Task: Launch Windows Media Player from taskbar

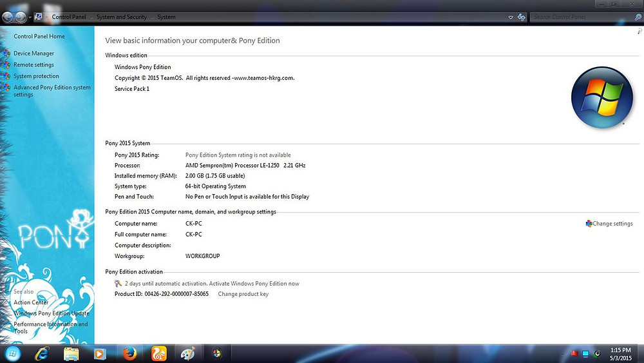Action: coord(100,353)
